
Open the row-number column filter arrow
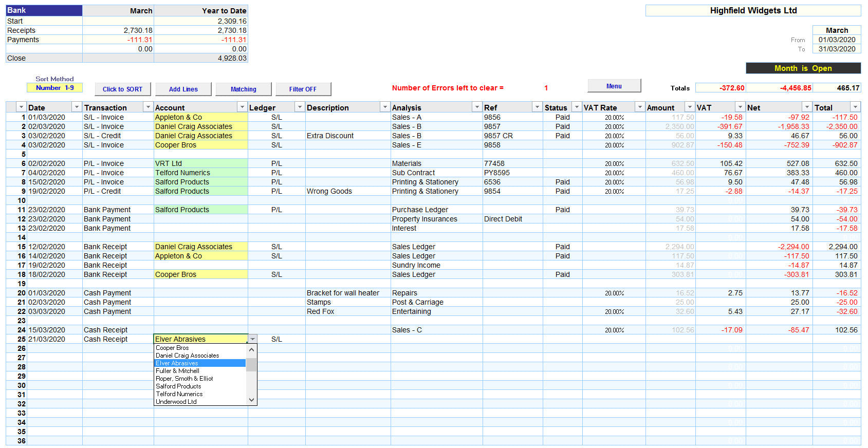pos(21,107)
